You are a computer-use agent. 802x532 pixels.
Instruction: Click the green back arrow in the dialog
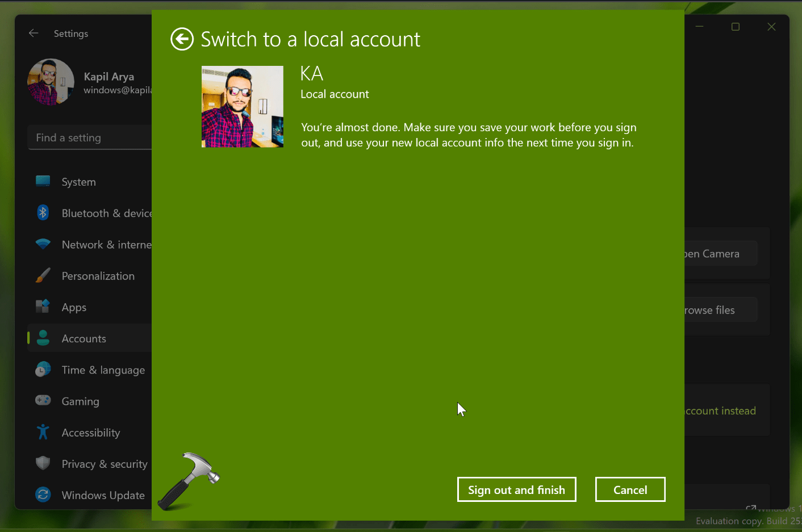pyautogui.click(x=182, y=39)
